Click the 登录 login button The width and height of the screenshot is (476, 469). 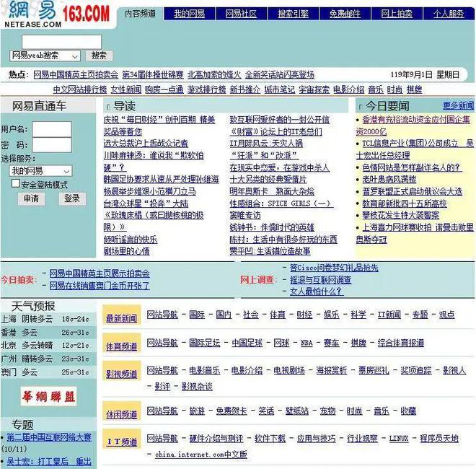click(x=72, y=198)
